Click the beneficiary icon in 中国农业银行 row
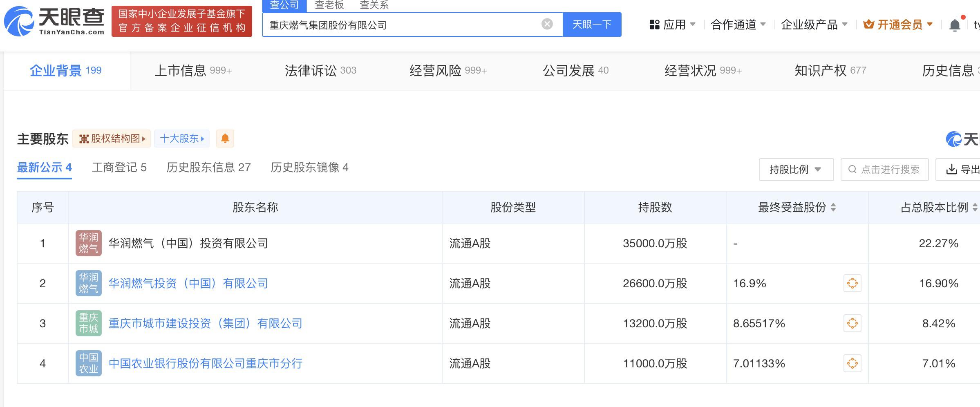Viewport: 980px width, 407px height. point(852,363)
